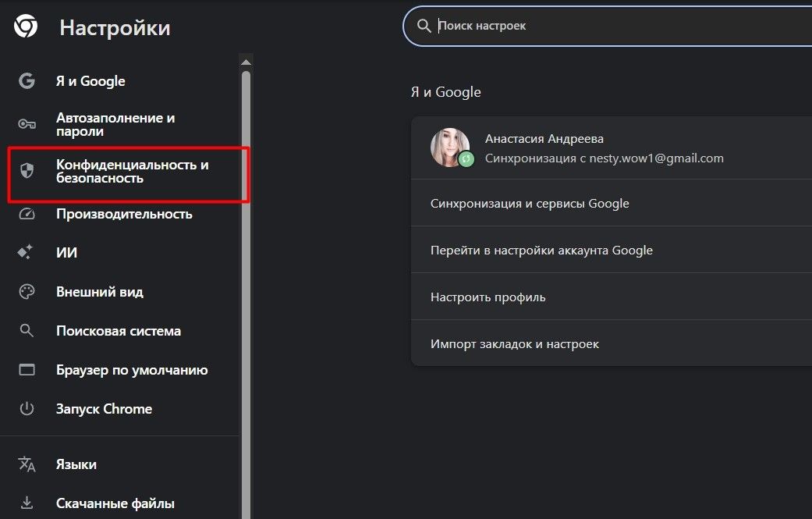Click the sidebar vertical scrollbar thumb
The height and width of the screenshot is (519, 812).
(x=246, y=295)
